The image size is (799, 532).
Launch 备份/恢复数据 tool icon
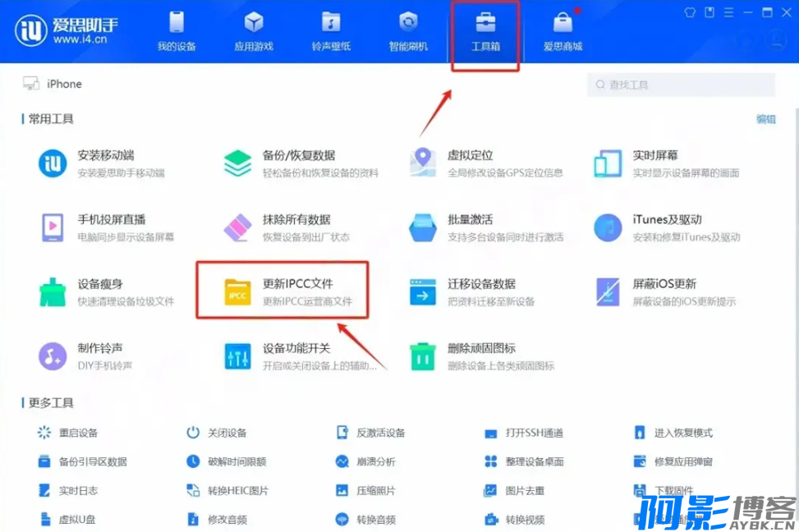[x=237, y=163]
